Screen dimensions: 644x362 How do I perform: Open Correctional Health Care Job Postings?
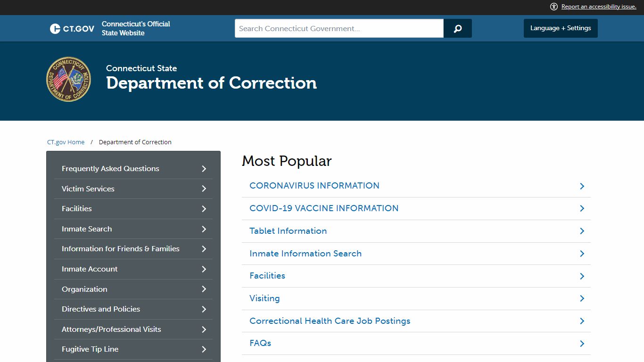point(330,321)
